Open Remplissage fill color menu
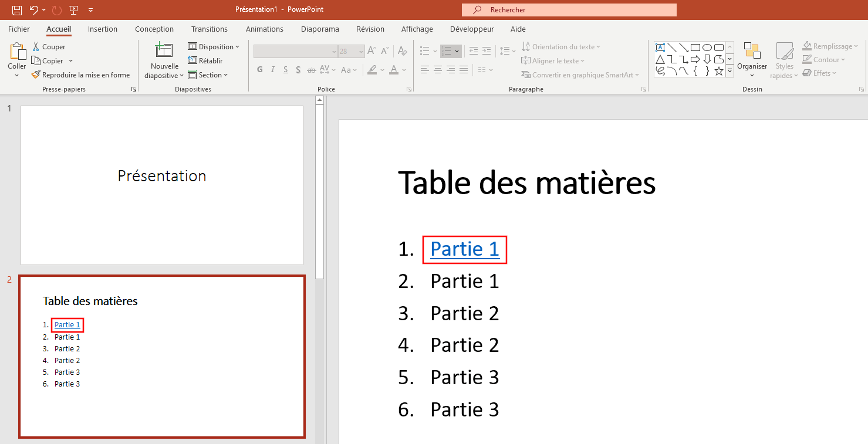 [x=831, y=46]
